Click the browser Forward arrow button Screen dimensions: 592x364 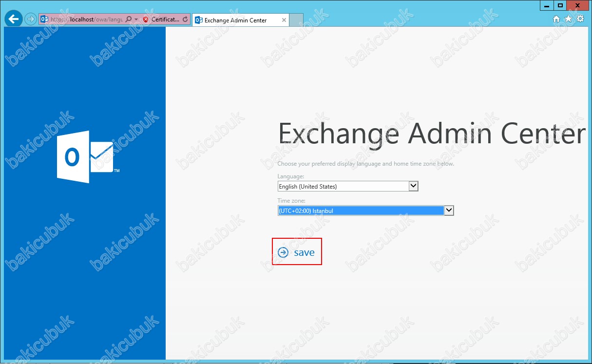point(30,19)
